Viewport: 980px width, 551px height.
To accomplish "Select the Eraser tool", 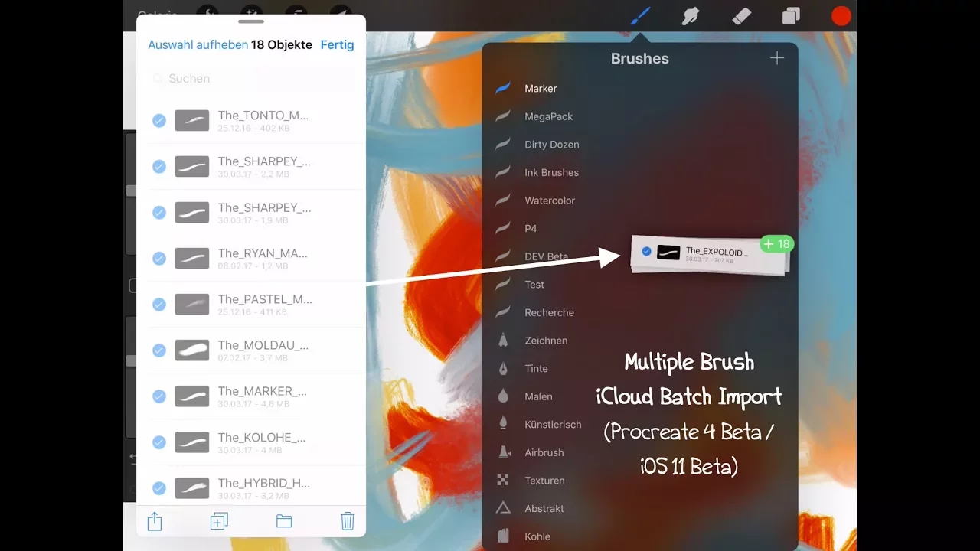I will click(741, 15).
